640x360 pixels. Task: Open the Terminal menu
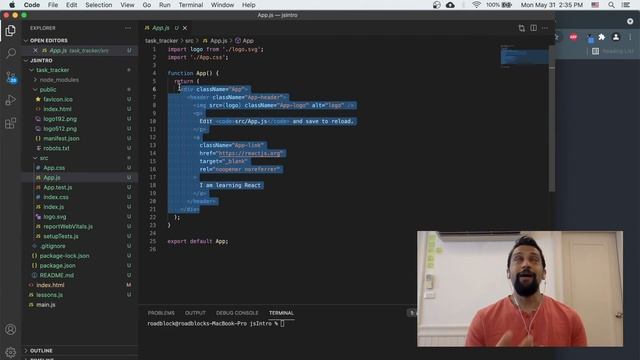pos(191,5)
